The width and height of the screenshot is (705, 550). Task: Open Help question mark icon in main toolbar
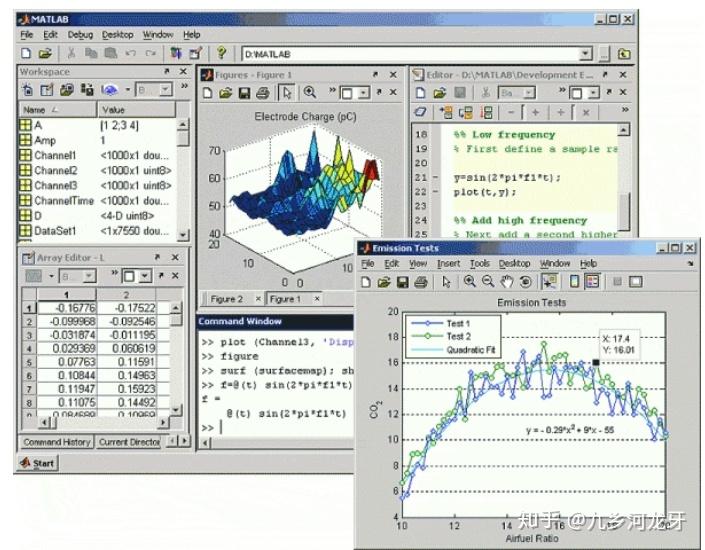pos(221,53)
